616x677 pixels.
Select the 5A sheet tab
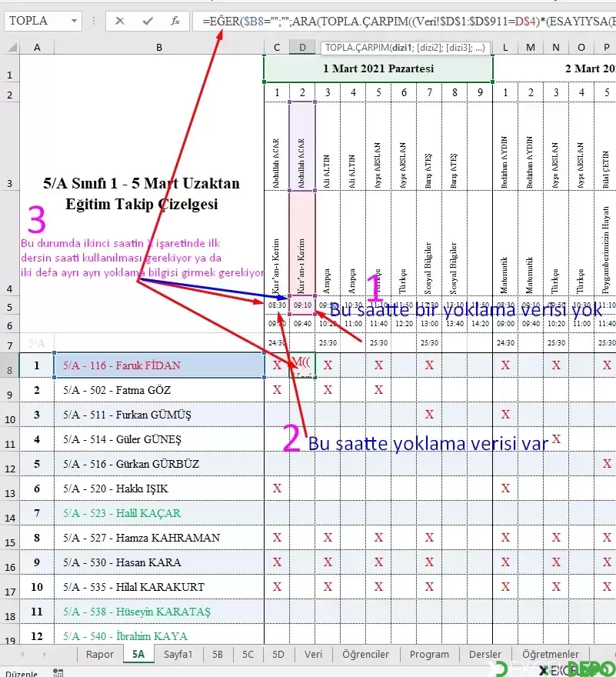[x=138, y=654]
